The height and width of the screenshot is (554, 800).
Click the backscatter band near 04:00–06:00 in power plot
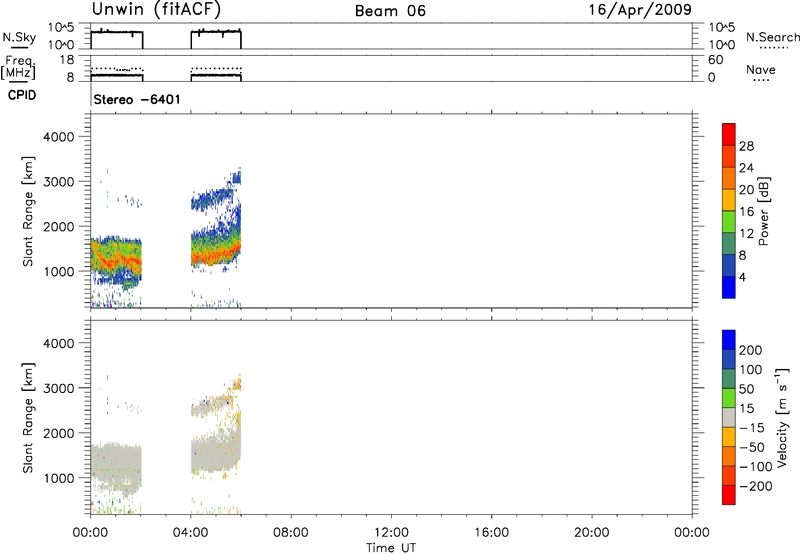coord(216,250)
